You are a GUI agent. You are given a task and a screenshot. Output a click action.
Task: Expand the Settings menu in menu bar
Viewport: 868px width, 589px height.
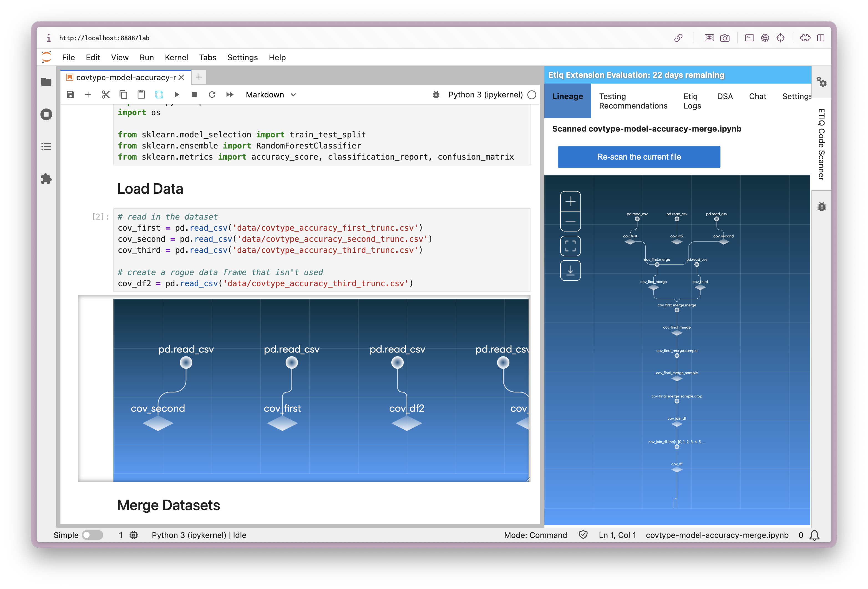pyautogui.click(x=242, y=57)
